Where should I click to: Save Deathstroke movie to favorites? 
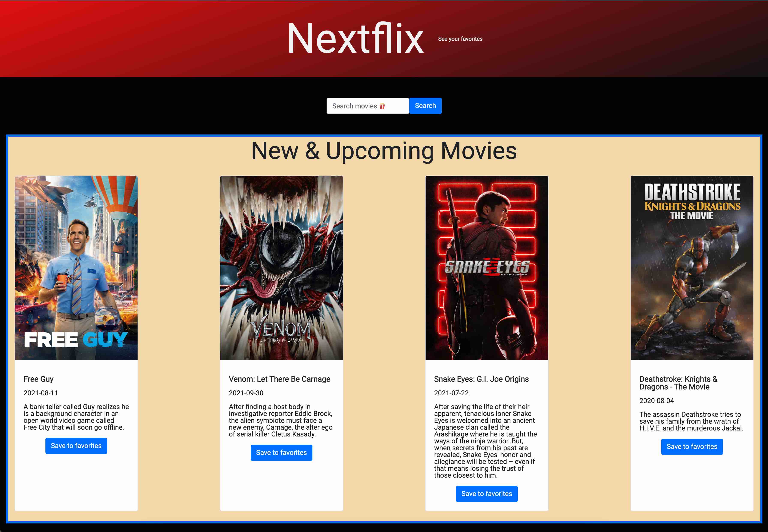click(x=692, y=447)
